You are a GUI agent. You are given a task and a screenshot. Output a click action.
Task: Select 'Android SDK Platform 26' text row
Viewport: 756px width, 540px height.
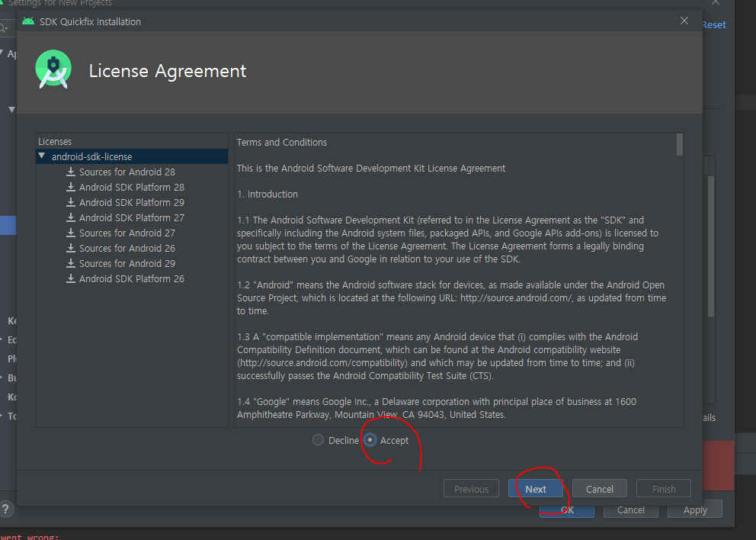[132, 278]
